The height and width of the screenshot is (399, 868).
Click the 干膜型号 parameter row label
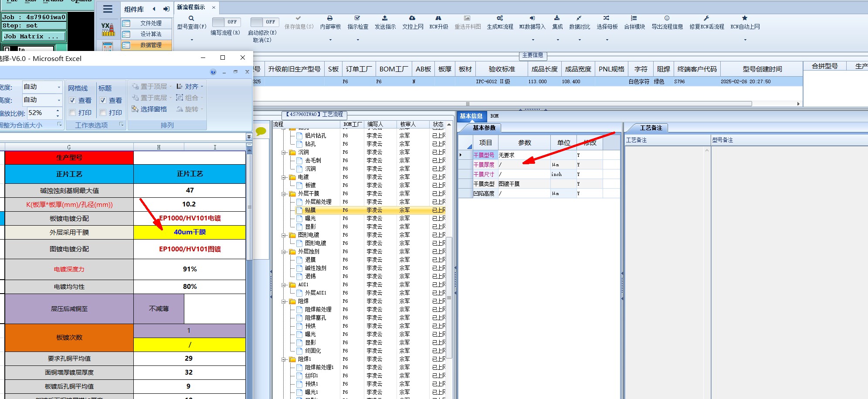(x=484, y=155)
